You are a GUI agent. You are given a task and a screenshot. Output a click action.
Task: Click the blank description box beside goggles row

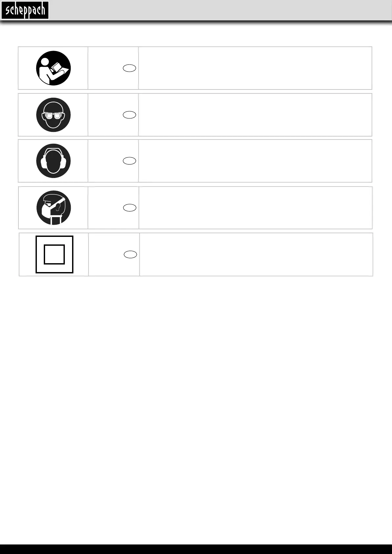click(x=255, y=115)
